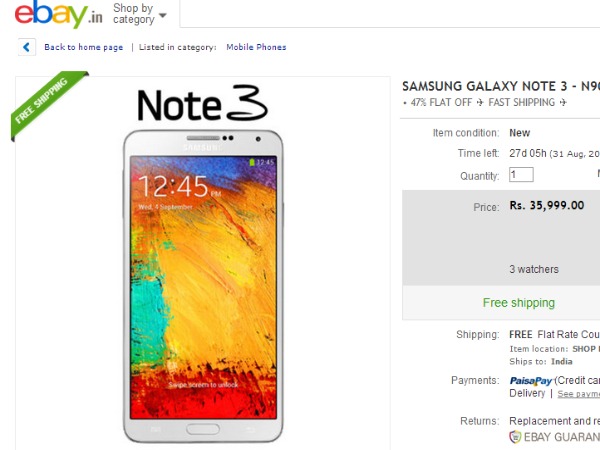Click the green Free shipping text
The width and height of the screenshot is (600, 450).
518,303
